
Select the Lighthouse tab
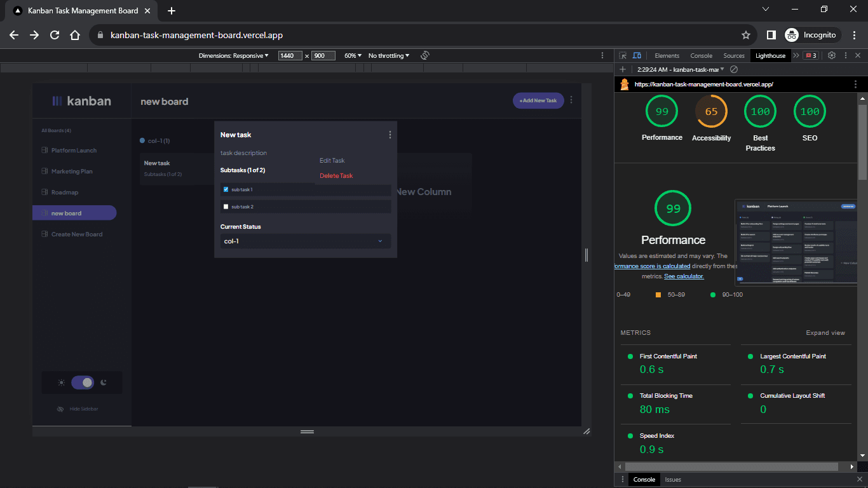(770, 56)
